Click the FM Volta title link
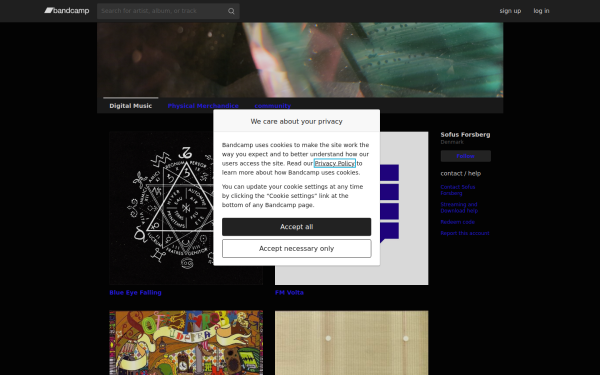 [x=289, y=293]
